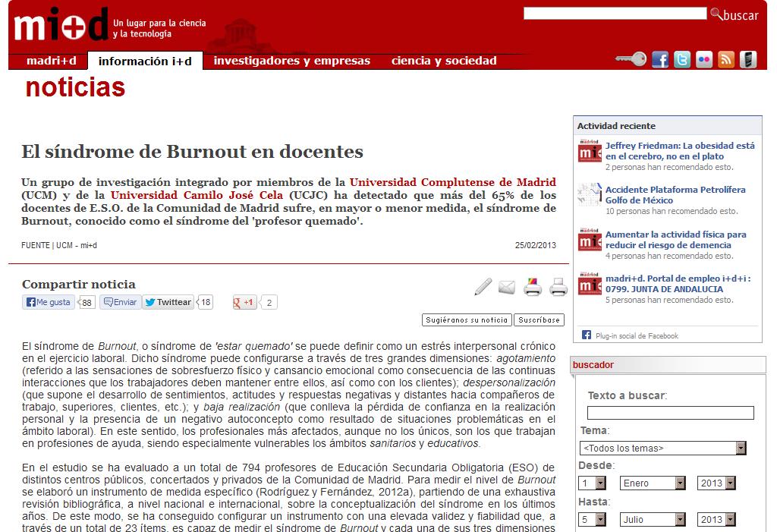Click the Google +1 button
Screen dimensions: 777x532
coord(244,302)
